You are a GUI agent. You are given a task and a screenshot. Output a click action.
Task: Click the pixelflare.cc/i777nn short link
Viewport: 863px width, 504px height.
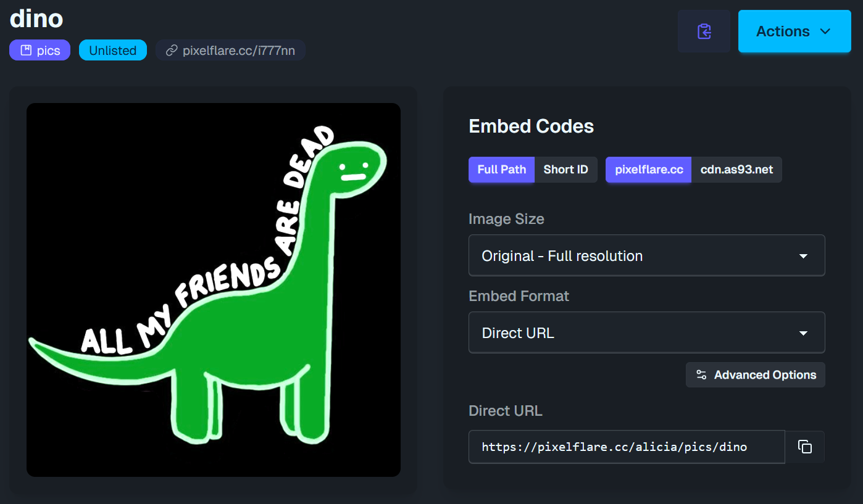[230, 51]
